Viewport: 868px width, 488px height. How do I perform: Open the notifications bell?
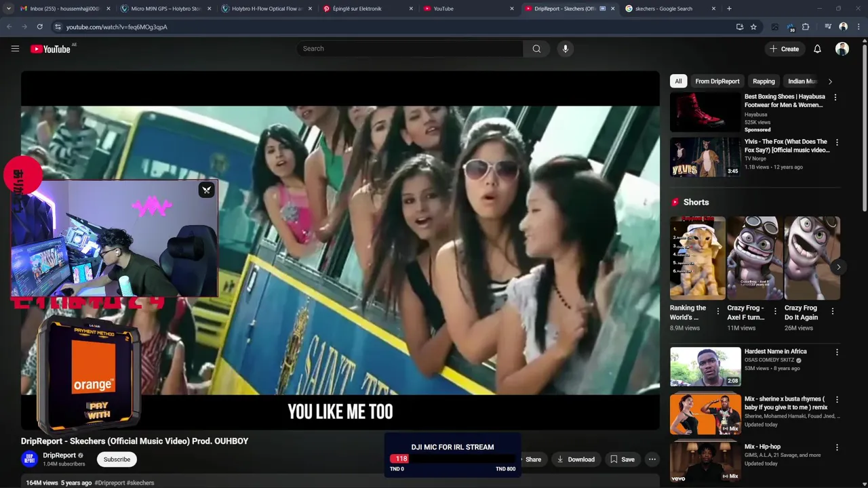coord(817,49)
